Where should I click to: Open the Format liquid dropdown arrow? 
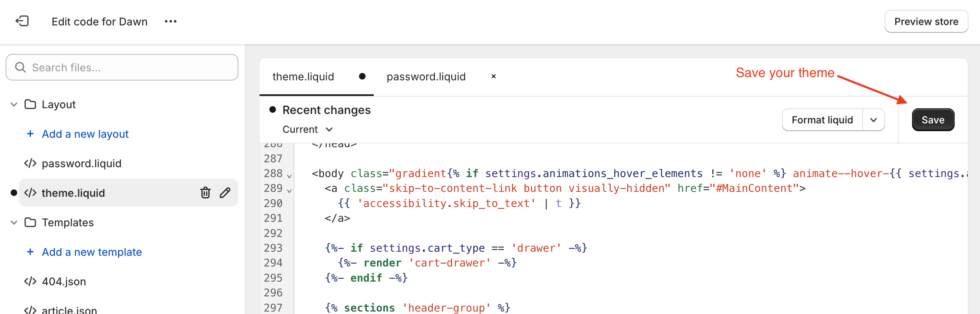pyautogui.click(x=874, y=120)
